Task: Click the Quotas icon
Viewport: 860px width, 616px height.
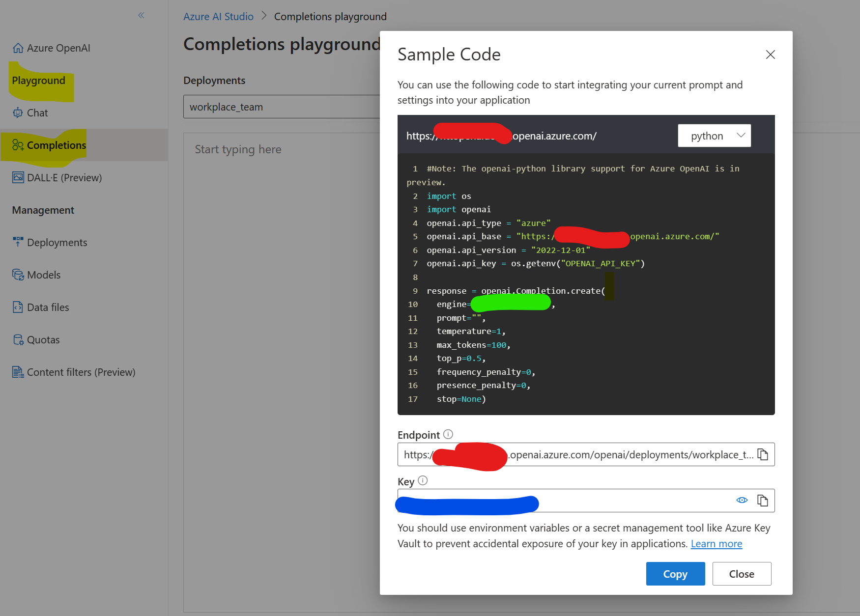Action: pos(18,339)
